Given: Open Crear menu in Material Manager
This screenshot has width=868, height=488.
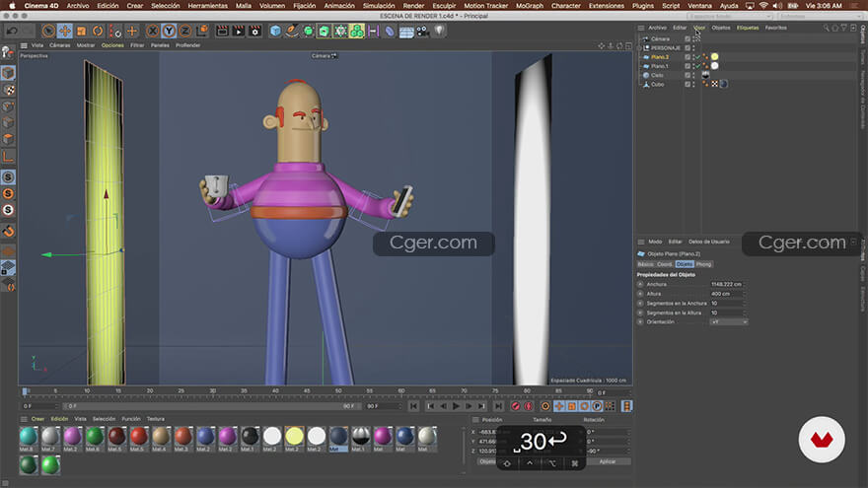Looking at the screenshot, I should point(37,419).
